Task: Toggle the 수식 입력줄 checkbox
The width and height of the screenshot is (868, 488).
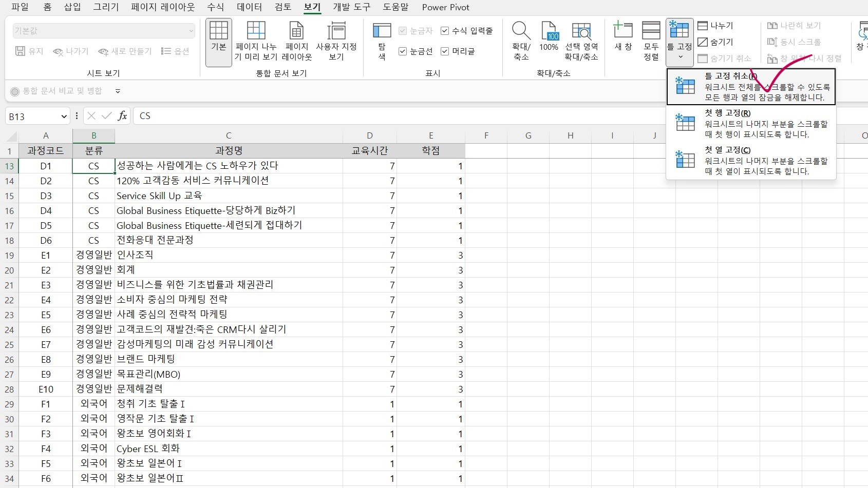Action: [444, 31]
